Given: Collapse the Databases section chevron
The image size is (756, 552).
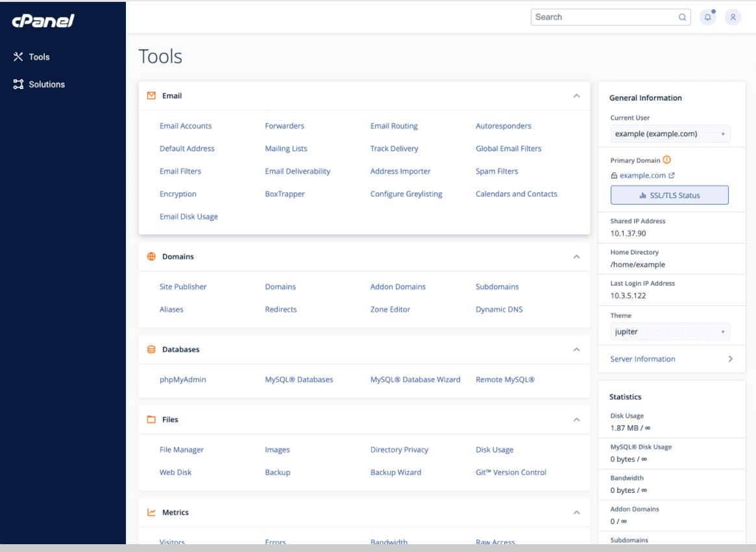Looking at the screenshot, I should coord(577,349).
